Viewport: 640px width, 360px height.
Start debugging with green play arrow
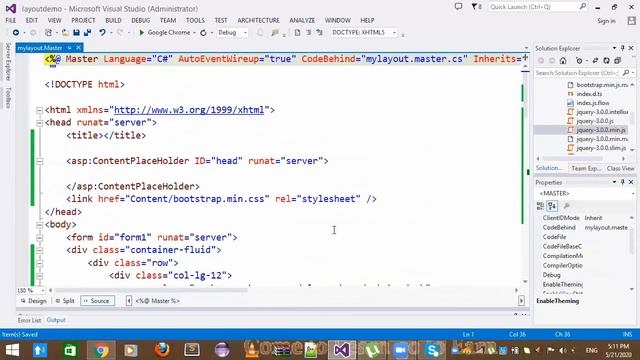pos(142,32)
